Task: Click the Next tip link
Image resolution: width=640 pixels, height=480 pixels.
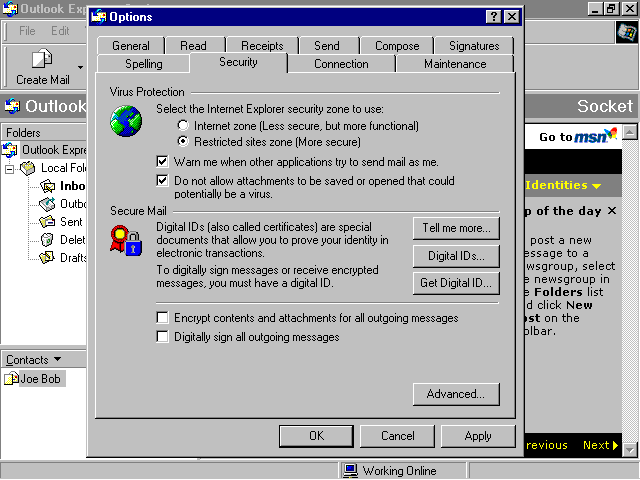Action: [600, 445]
